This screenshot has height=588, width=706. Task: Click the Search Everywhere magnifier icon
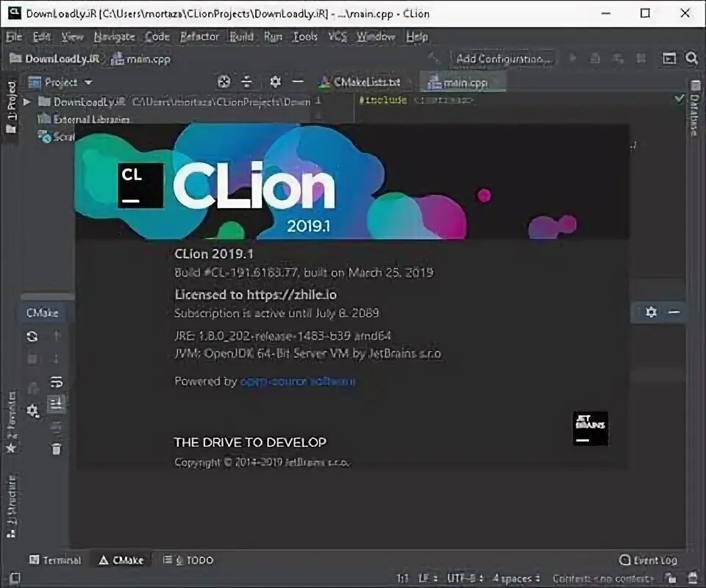(691, 59)
